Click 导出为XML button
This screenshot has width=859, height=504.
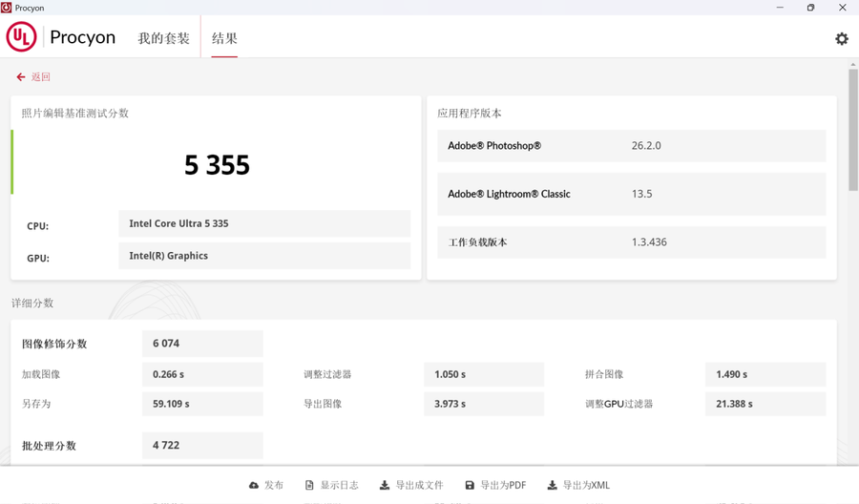click(x=578, y=485)
